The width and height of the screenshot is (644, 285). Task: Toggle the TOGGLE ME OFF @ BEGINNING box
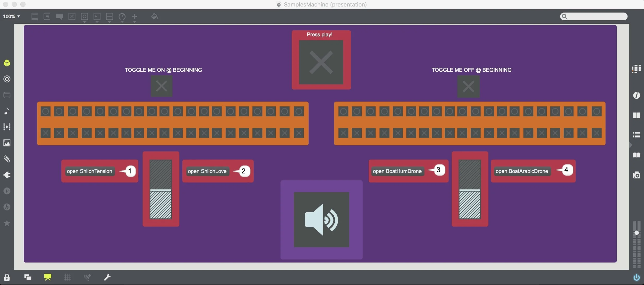point(468,86)
